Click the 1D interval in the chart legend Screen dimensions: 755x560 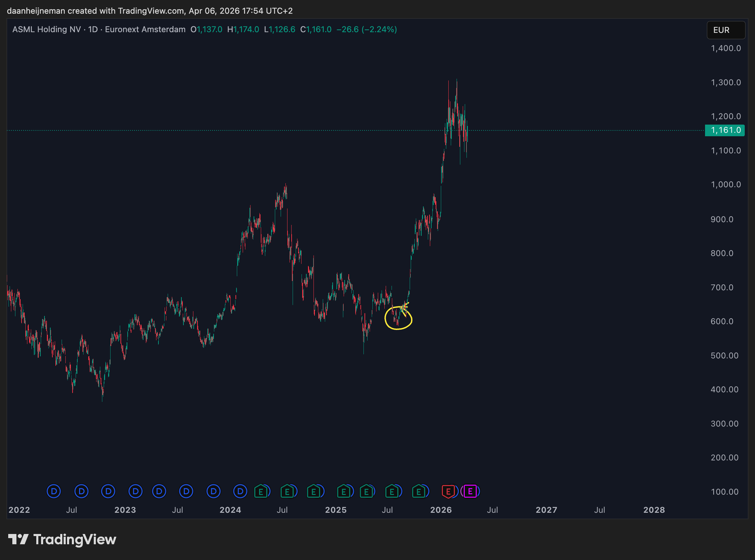click(93, 29)
